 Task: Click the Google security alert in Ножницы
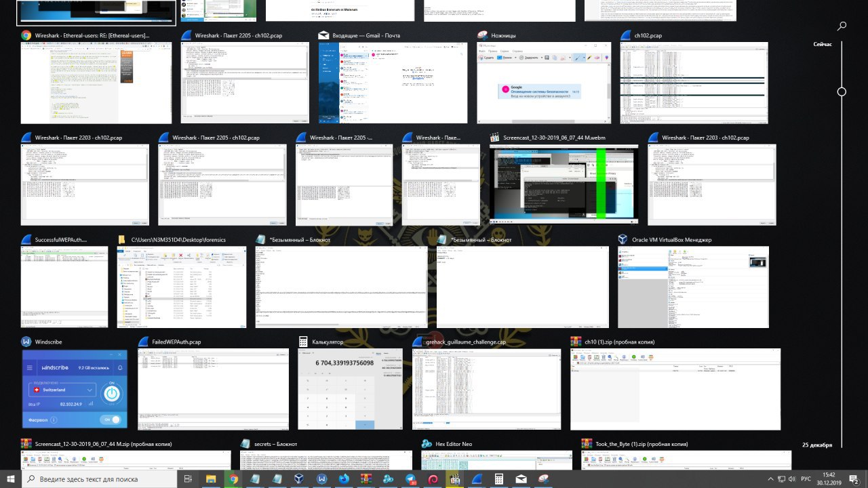(x=539, y=91)
